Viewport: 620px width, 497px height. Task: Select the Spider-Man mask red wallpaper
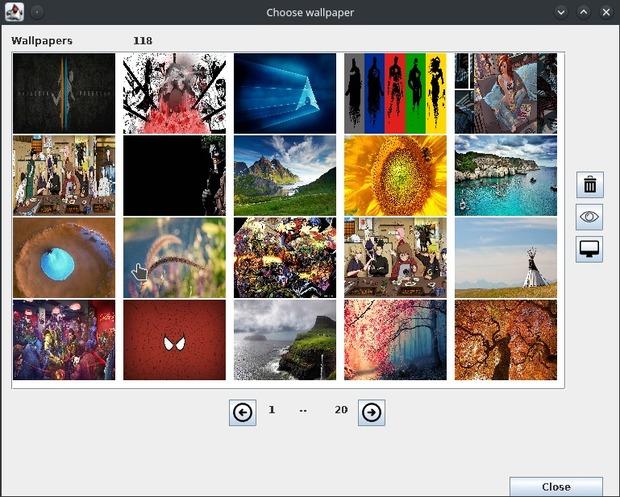[x=174, y=340]
